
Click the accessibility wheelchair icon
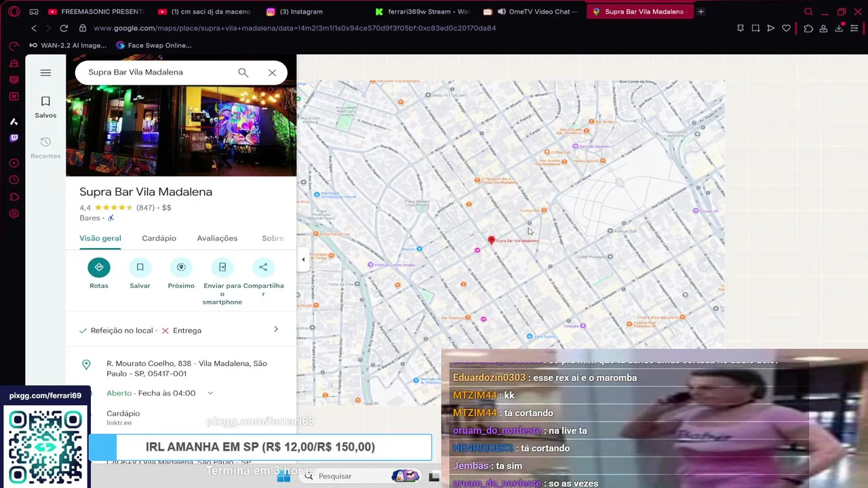click(111, 218)
